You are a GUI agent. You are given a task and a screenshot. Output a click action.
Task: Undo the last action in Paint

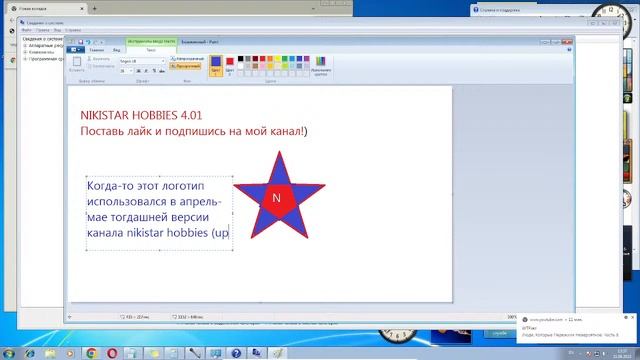click(x=88, y=42)
